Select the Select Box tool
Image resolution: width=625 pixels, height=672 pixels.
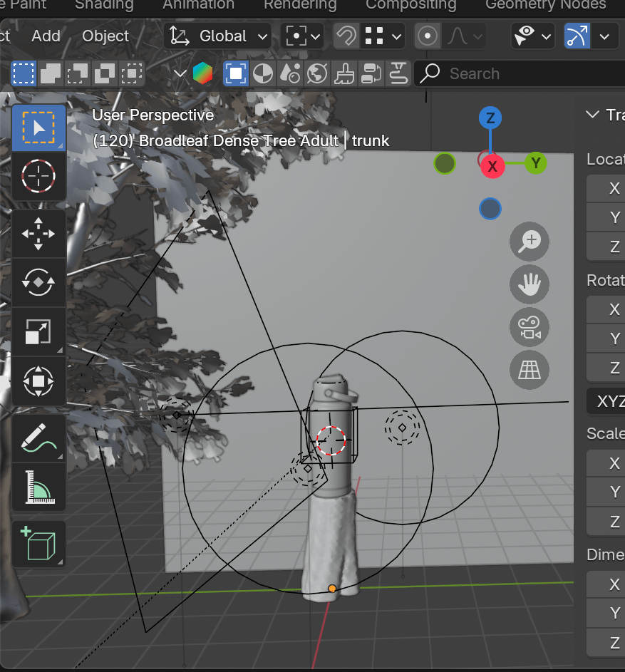(38, 128)
